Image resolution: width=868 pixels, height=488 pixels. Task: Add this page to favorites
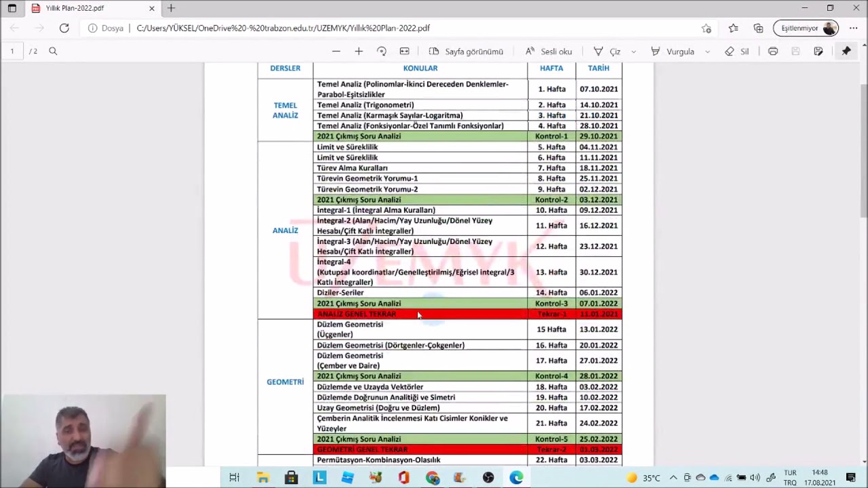tap(706, 28)
